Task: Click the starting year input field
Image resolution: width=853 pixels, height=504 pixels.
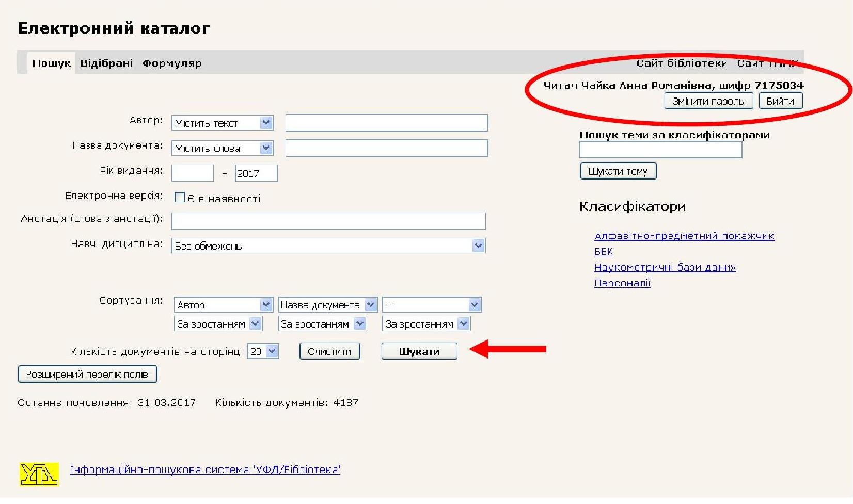Action: (x=193, y=173)
